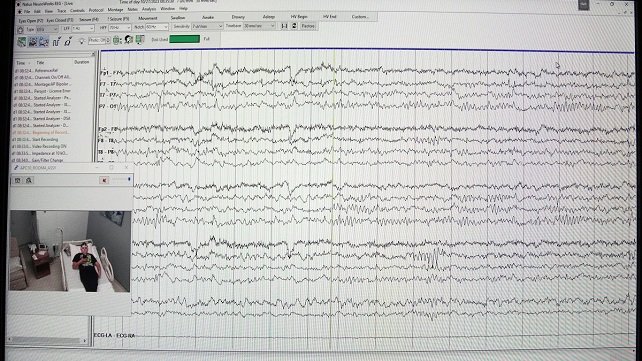
Task: Click the timebase fit-width icon
Action: [284, 26]
